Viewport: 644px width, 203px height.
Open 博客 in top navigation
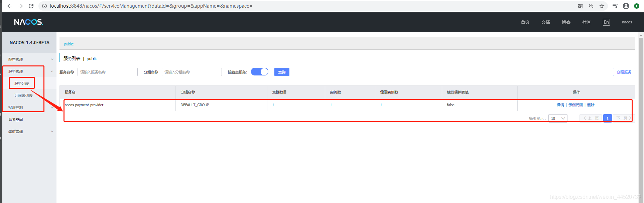(x=566, y=22)
